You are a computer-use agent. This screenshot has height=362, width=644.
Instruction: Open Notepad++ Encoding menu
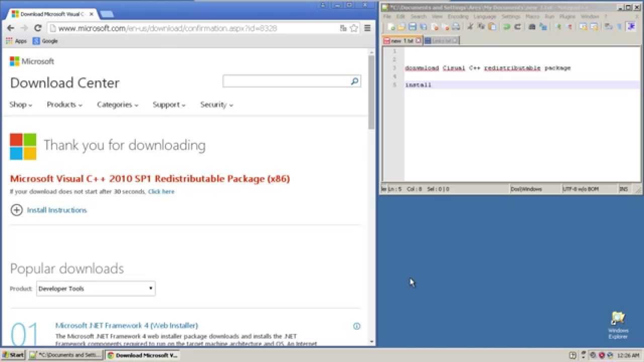[x=458, y=17]
